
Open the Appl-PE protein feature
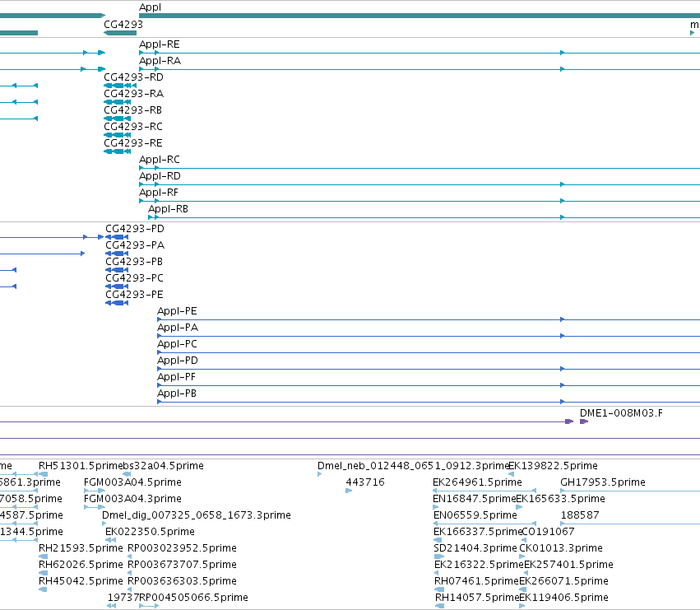177,311
